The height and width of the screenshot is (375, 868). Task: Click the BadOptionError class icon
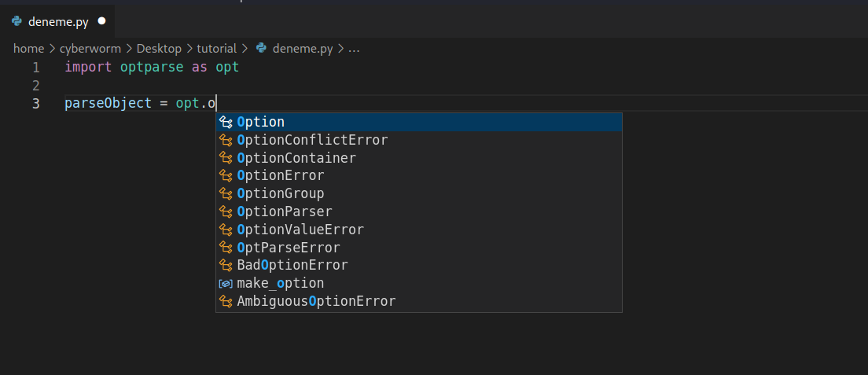click(226, 265)
